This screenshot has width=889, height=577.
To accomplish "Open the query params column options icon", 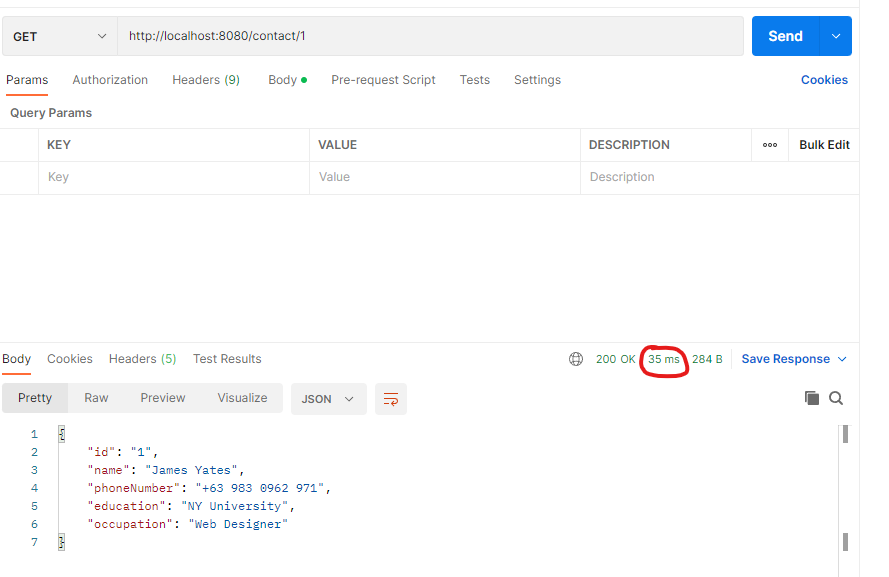I will [x=770, y=145].
